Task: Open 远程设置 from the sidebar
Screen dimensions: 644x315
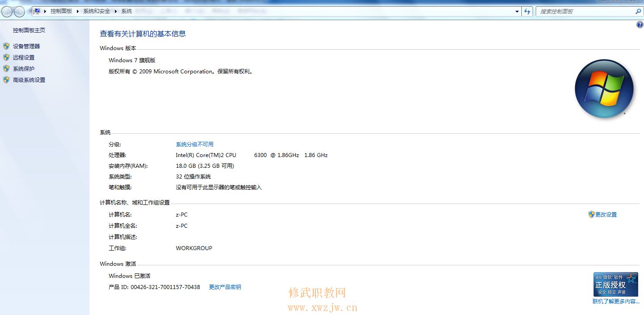Action: pos(24,57)
